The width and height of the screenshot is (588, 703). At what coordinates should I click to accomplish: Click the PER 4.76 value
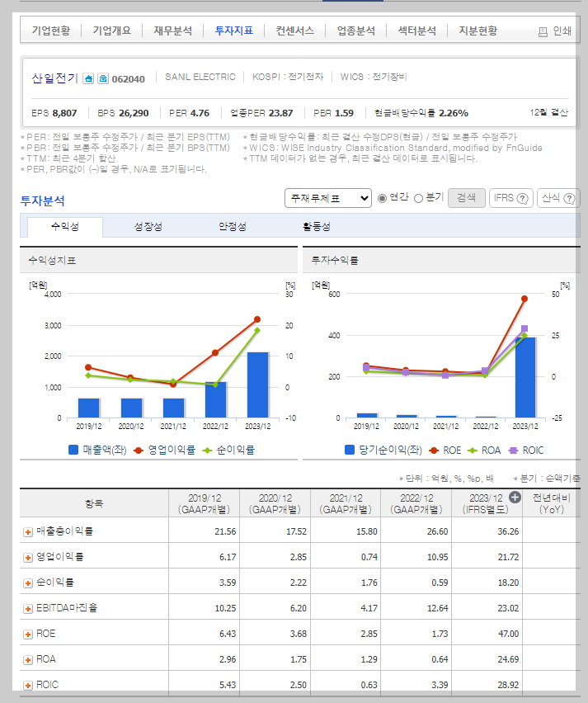199,113
